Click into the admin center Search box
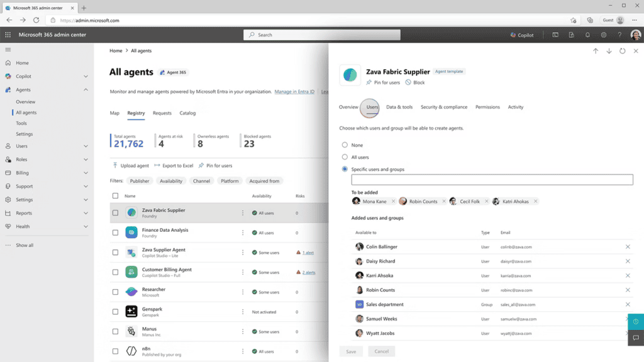The height and width of the screenshot is (362, 644). pyautogui.click(x=322, y=35)
